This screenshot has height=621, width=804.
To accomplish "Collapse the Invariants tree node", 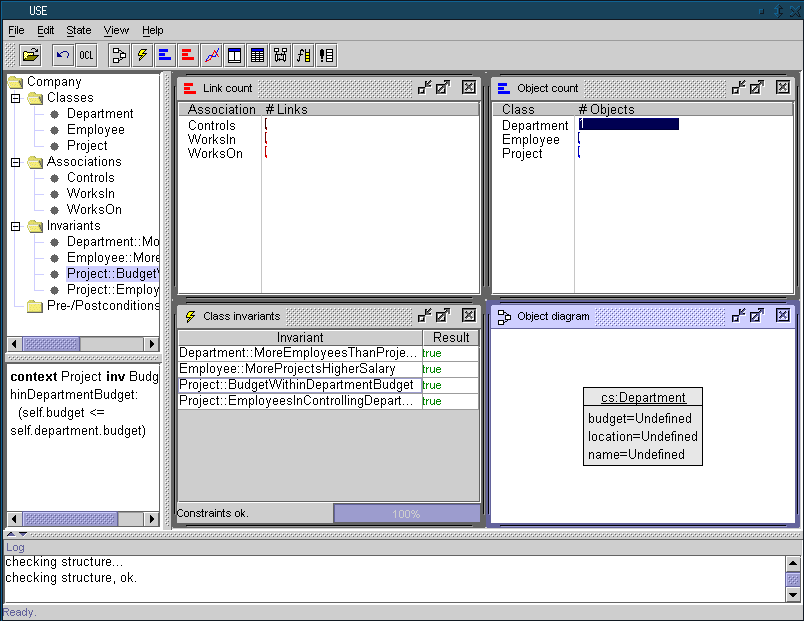I will pos(16,226).
